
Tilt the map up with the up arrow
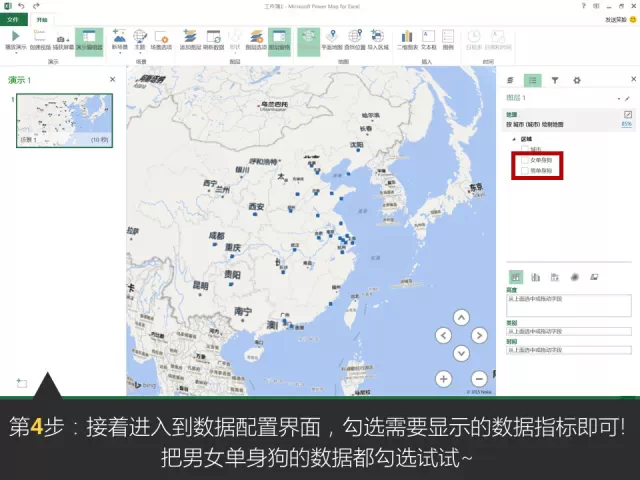click(x=461, y=317)
